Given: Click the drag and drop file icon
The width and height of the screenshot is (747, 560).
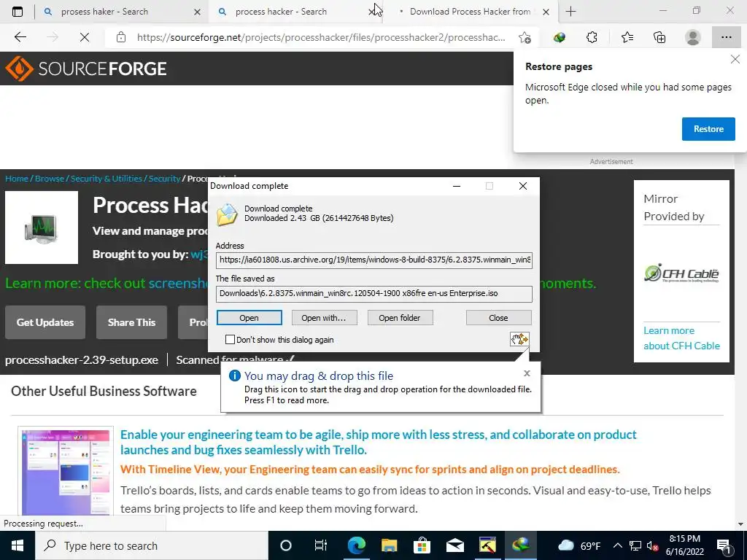Looking at the screenshot, I should [x=519, y=339].
